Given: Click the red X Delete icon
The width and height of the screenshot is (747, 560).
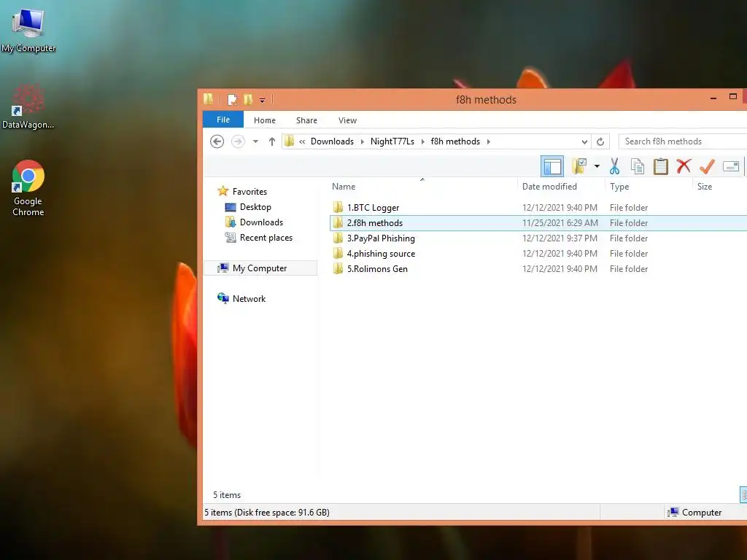Looking at the screenshot, I should coord(684,166).
